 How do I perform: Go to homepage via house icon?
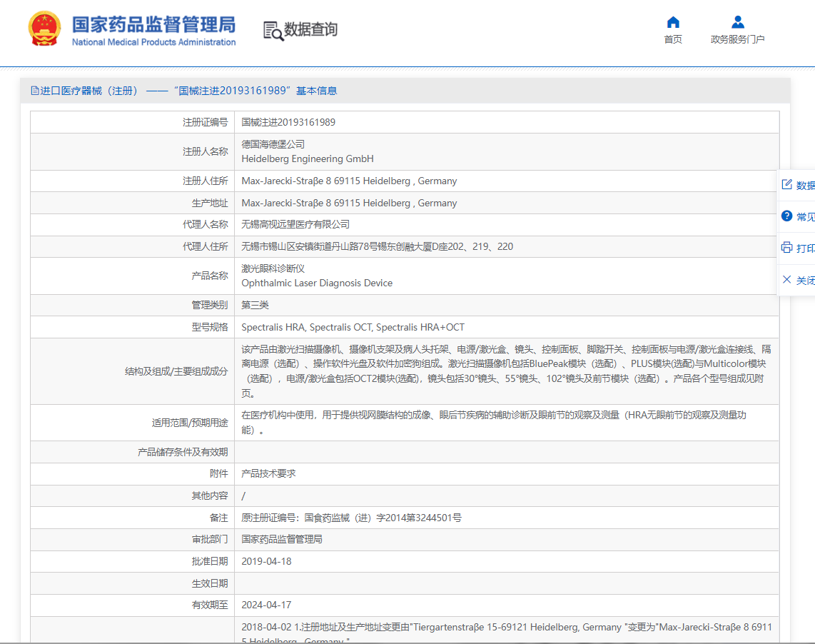[x=673, y=22]
